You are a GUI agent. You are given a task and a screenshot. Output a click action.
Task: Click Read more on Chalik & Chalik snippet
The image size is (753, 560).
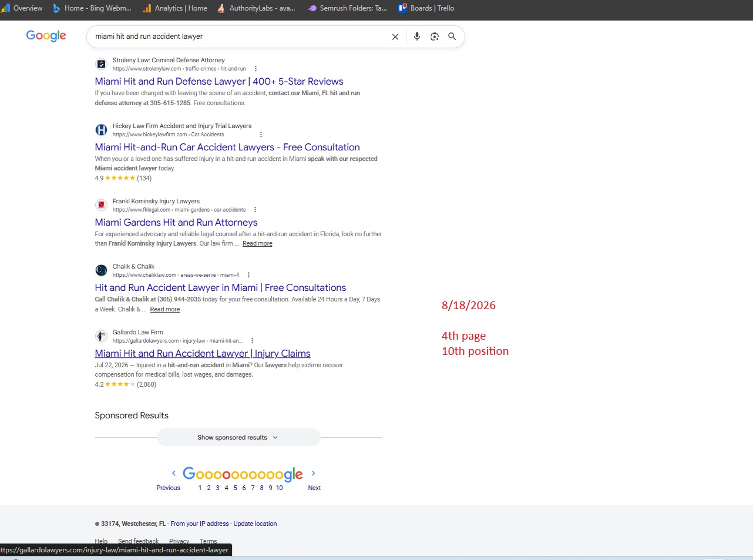coord(165,310)
